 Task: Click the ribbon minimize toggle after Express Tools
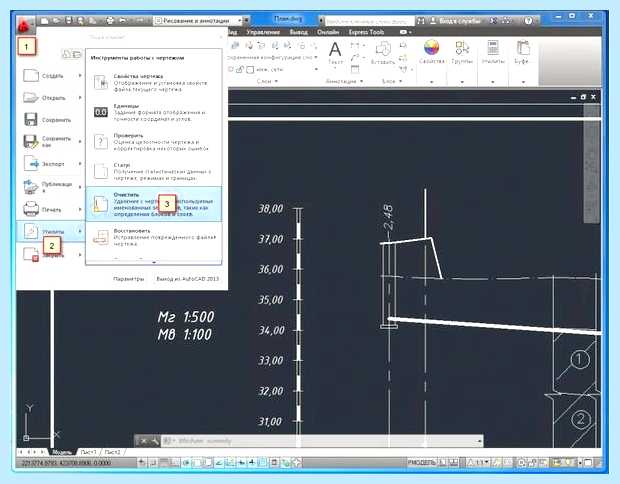(405, 32)
